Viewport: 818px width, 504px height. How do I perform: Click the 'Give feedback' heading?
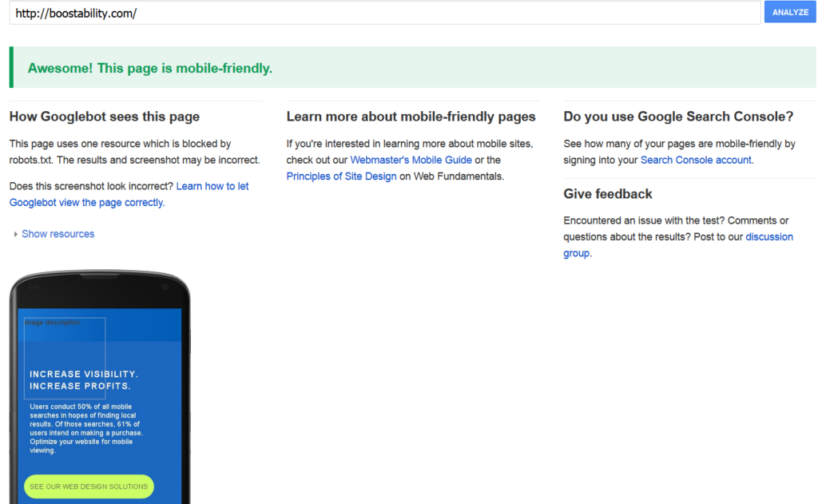click(608, 194)
